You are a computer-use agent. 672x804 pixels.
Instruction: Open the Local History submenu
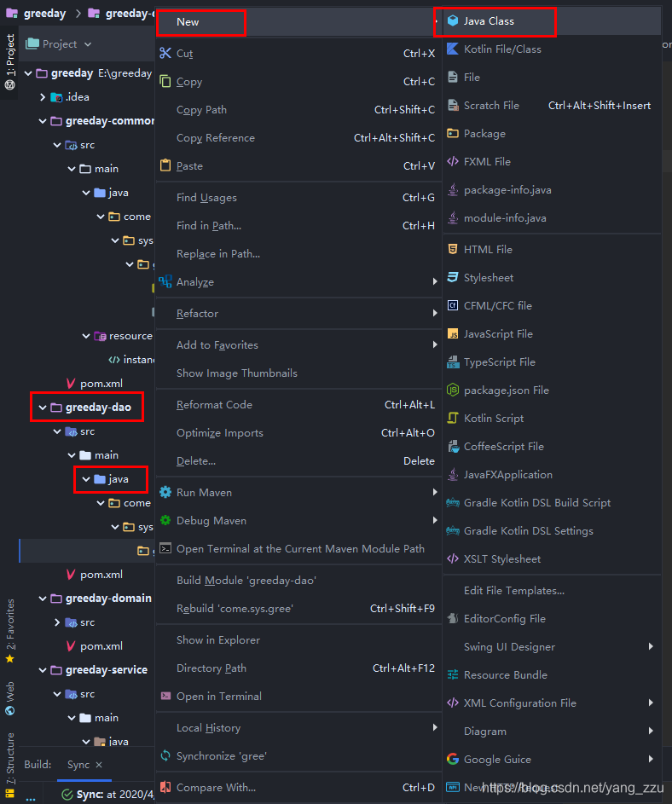pos(298,727)
